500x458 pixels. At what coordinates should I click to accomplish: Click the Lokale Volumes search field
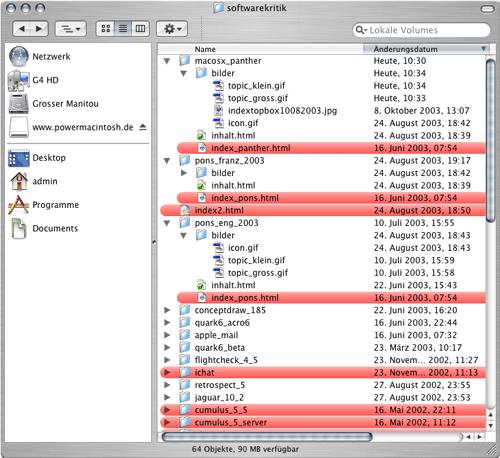pos(421,30)
